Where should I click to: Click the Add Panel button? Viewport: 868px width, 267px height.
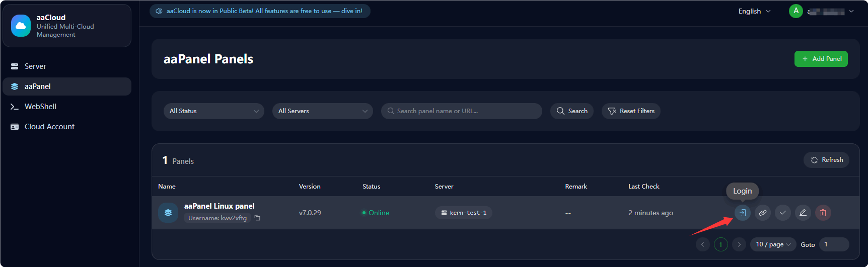click(x=821, y=59)
